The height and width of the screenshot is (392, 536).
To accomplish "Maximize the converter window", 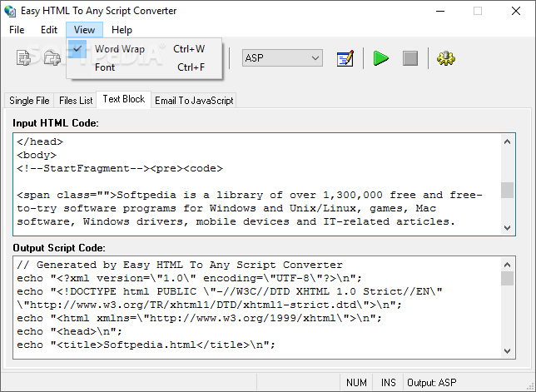I will click(478, 11).
